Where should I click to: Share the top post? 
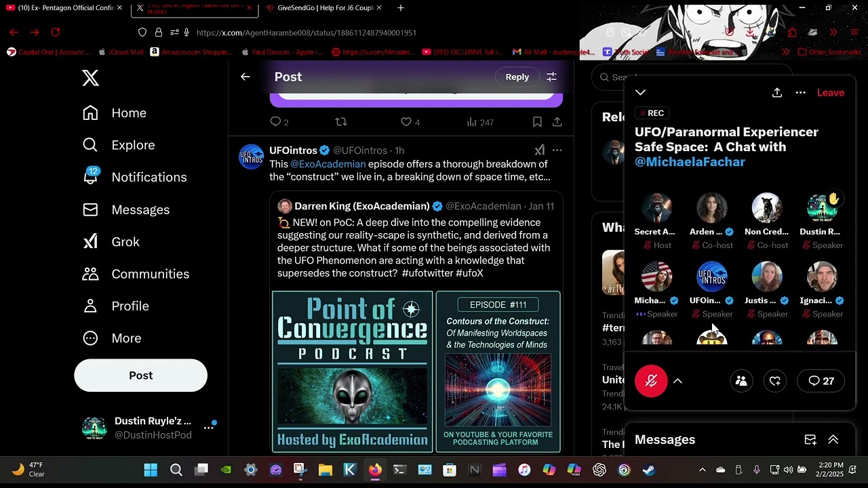(x=557, y=122)
